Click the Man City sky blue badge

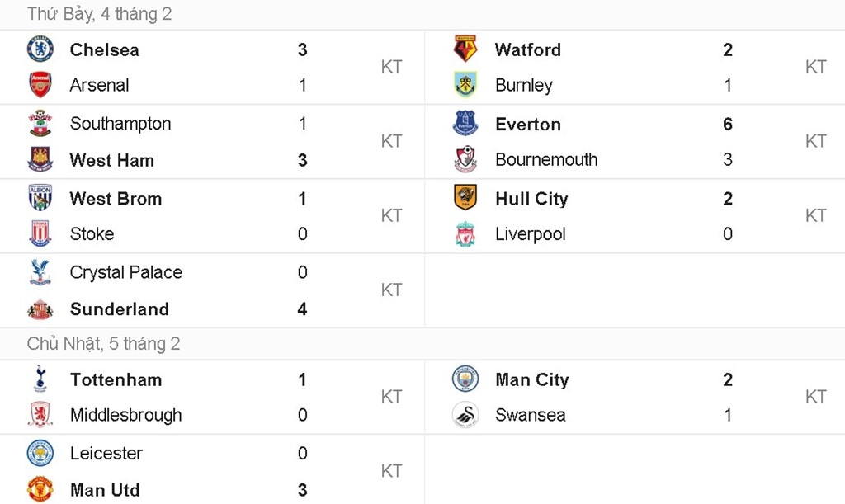465,379
